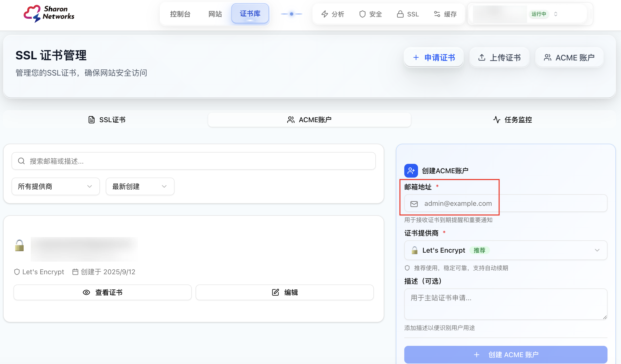Click the search magnifier icon
The image size is (621, 364).
tap(21, 161)
